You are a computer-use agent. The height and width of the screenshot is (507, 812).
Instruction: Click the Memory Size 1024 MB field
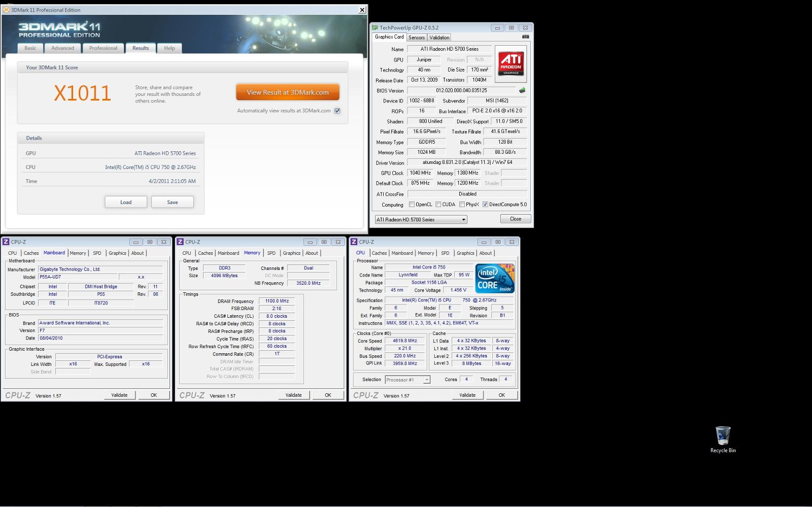[x=426, y=152]
